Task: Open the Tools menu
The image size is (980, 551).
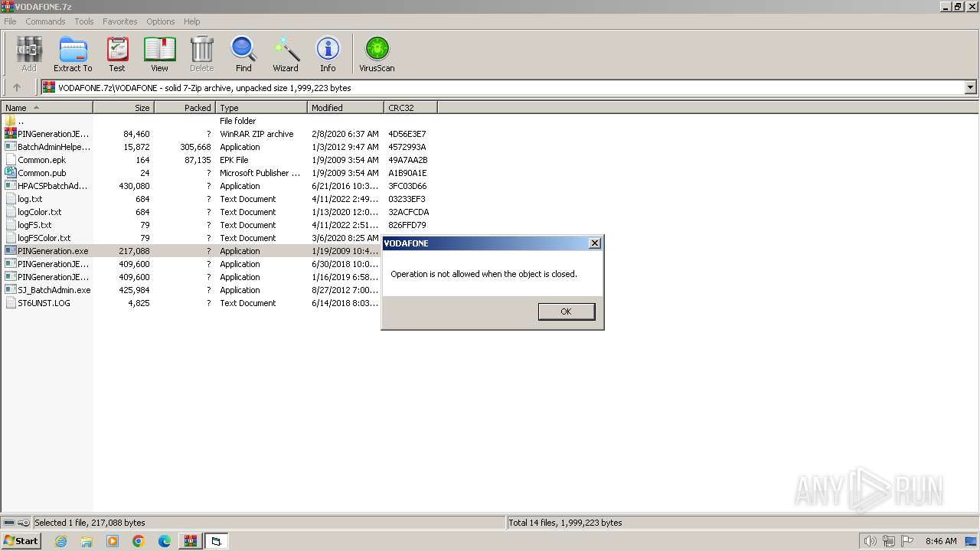Action: point(84,21)
